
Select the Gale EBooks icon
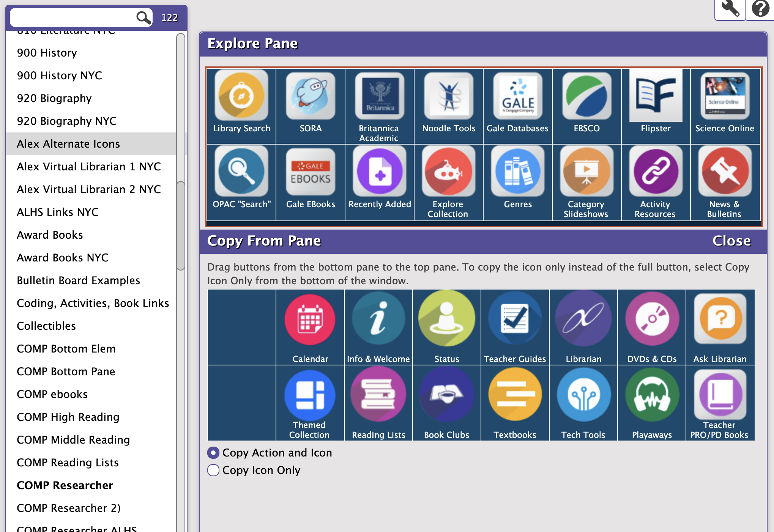coord(311,171)
